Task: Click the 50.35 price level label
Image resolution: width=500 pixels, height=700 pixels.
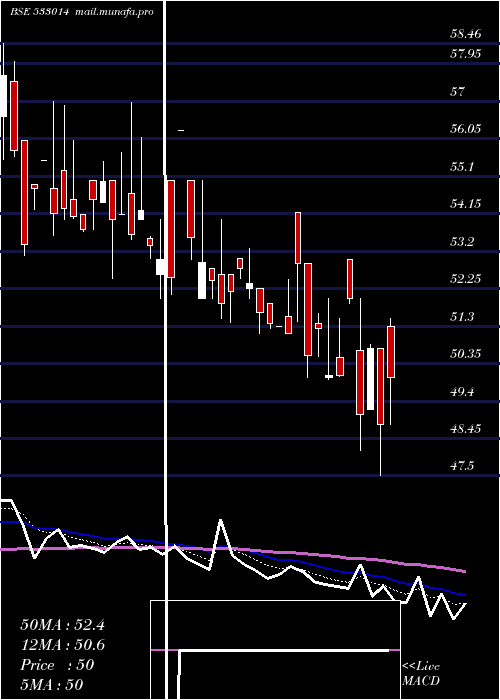Action: pos(466,354)
